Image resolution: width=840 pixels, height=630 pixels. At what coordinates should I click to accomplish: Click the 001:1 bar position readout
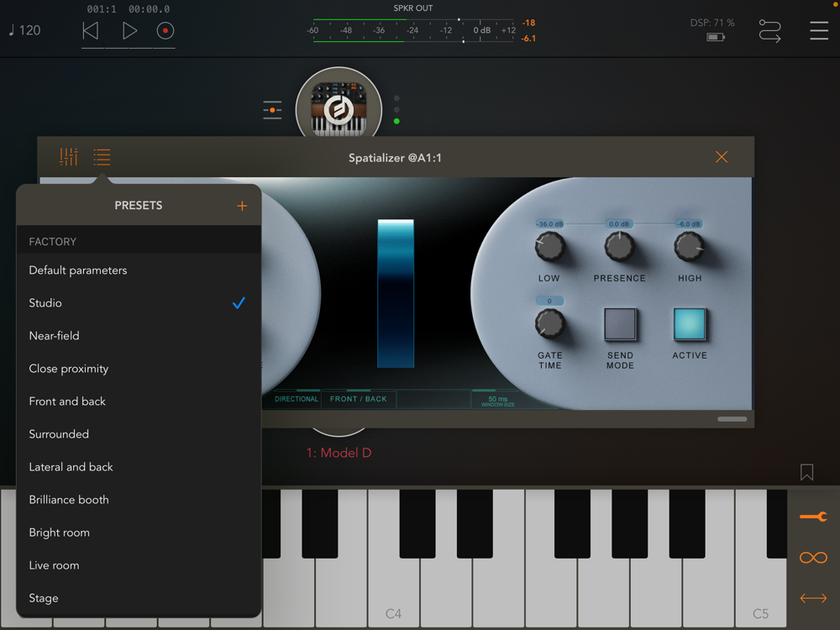(102, 9)
